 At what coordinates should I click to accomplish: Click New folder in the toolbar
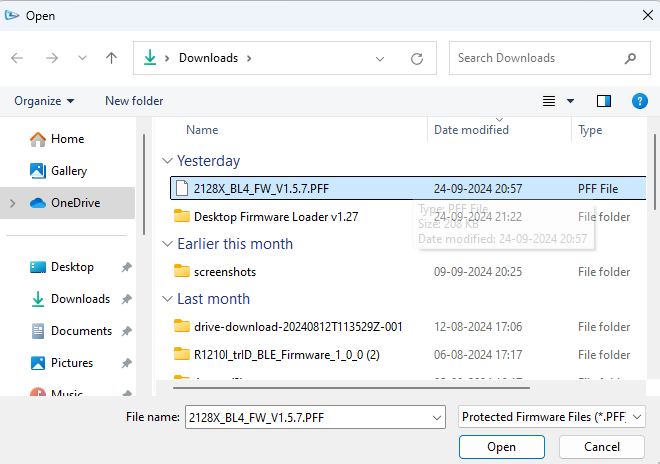coord(134,101)
